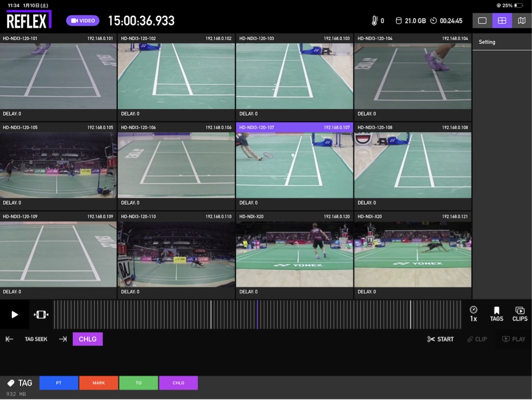Screen dimensions: 532x400
Task: Open the TAGS bookmark panel
Action: click(x=496, y=314)
